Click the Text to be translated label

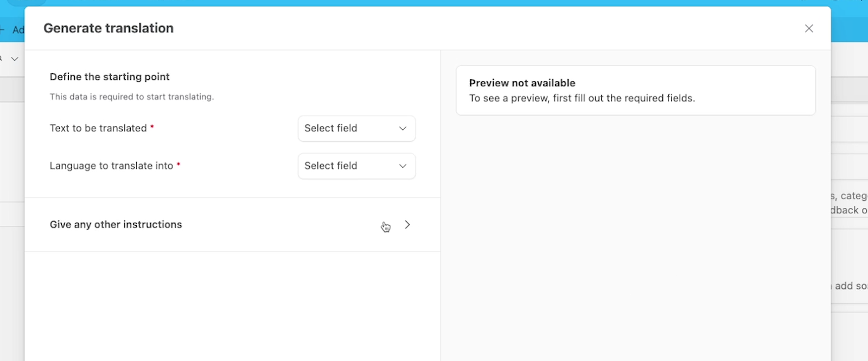pos(98,129)
